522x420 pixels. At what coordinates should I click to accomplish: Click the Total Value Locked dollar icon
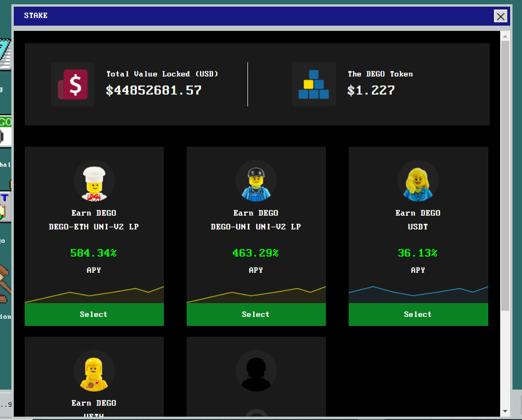(73, 84)
